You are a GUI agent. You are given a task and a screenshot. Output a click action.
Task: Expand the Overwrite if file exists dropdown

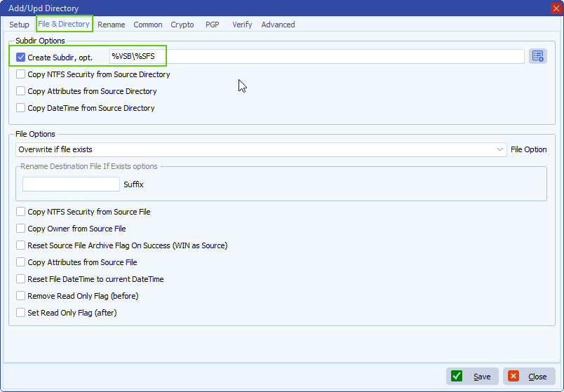pyautogui.click(x=261, y=149)
